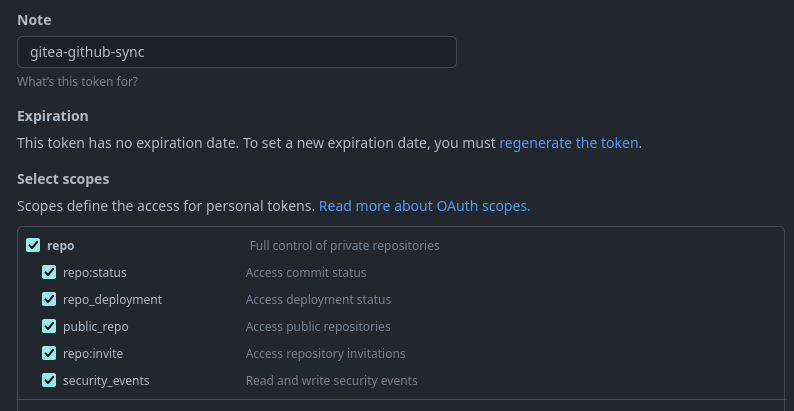Click the Access commit status description
This screenshot has width=794, height=411.
(306, 272)
